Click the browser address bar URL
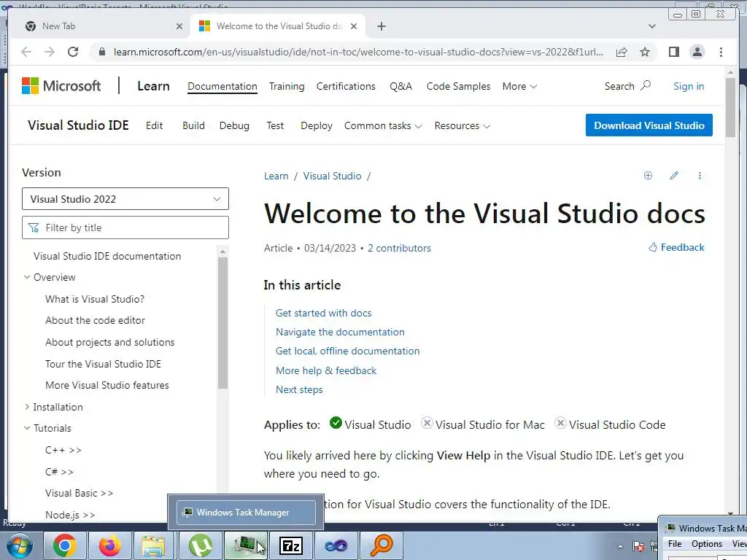 coord(358,52)
